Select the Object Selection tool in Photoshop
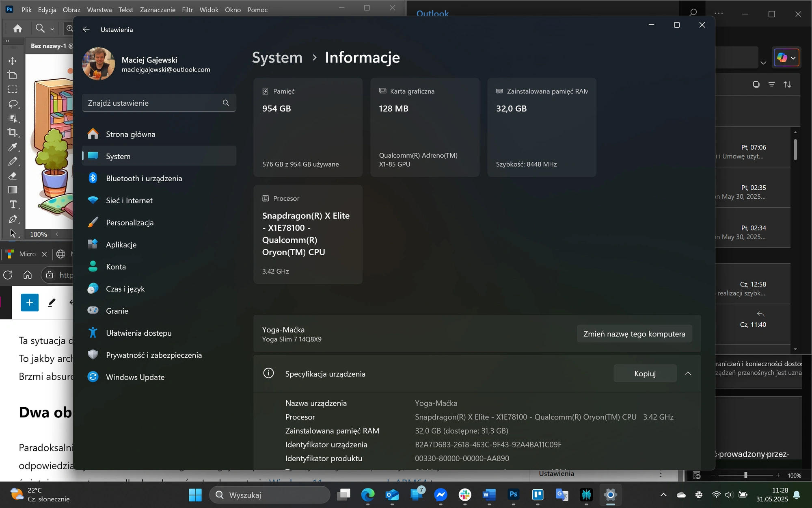This screenshot has width=812, height=508. (13, 118)
